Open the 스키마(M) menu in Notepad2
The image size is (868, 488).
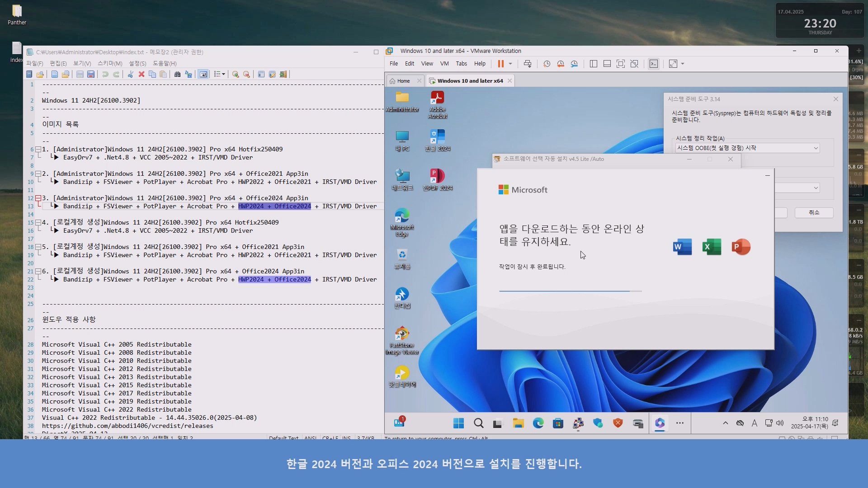point(110,63)
